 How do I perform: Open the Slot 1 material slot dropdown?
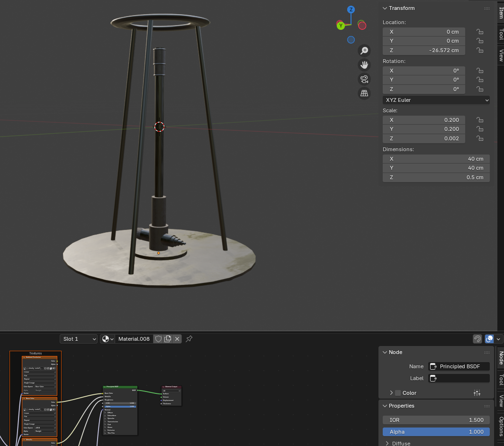point(79,339)
